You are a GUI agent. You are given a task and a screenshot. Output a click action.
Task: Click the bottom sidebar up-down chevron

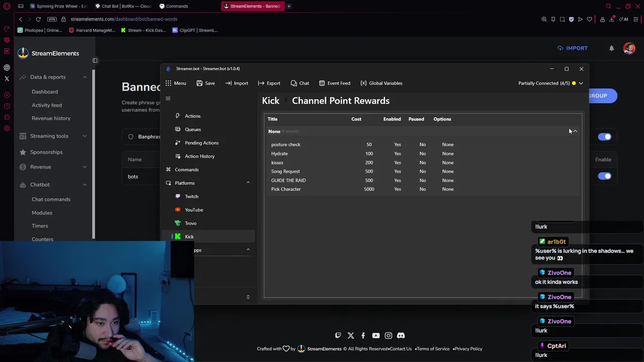(248, 297)
